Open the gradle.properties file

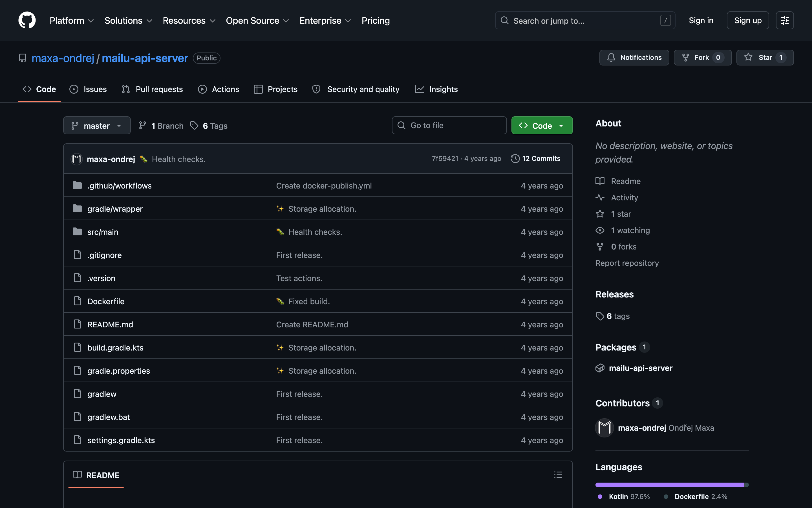point(118,371)
